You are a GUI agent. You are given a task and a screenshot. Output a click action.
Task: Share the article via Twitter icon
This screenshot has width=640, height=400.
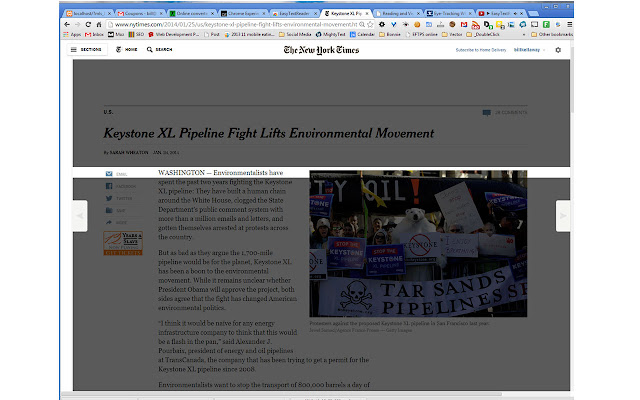tap(109, 198)
